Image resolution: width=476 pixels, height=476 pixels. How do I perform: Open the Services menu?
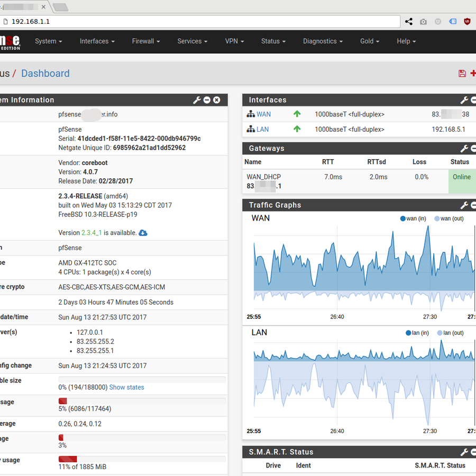point(193,41)
